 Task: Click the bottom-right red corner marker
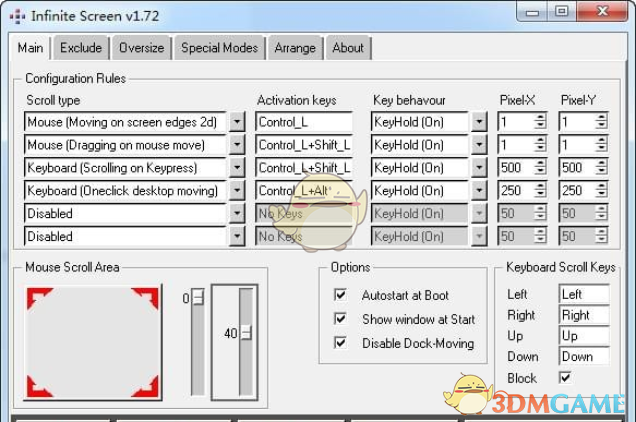[146, 386]
